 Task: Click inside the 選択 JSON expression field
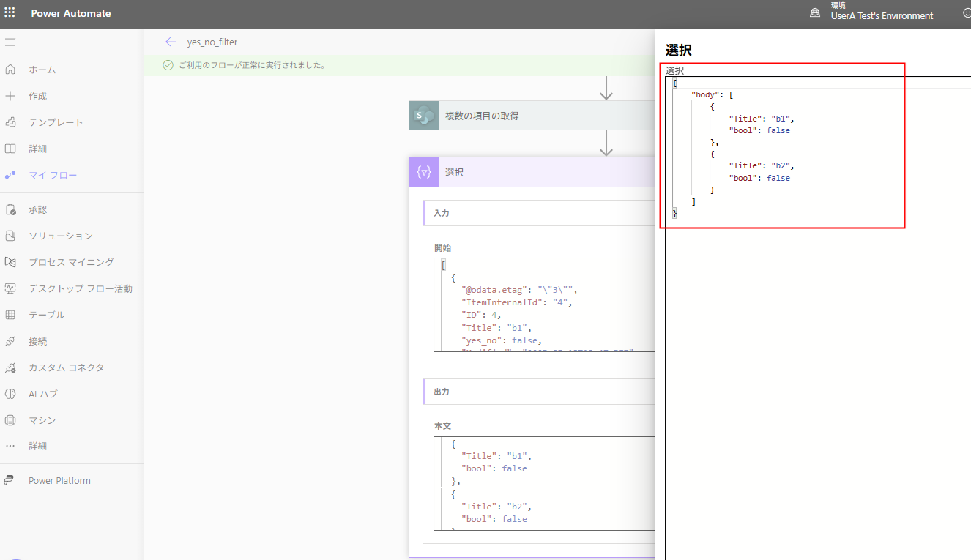click(776, 146)
